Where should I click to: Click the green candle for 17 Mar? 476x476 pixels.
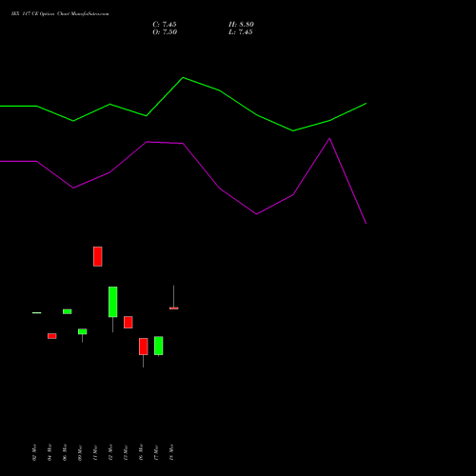159,346
